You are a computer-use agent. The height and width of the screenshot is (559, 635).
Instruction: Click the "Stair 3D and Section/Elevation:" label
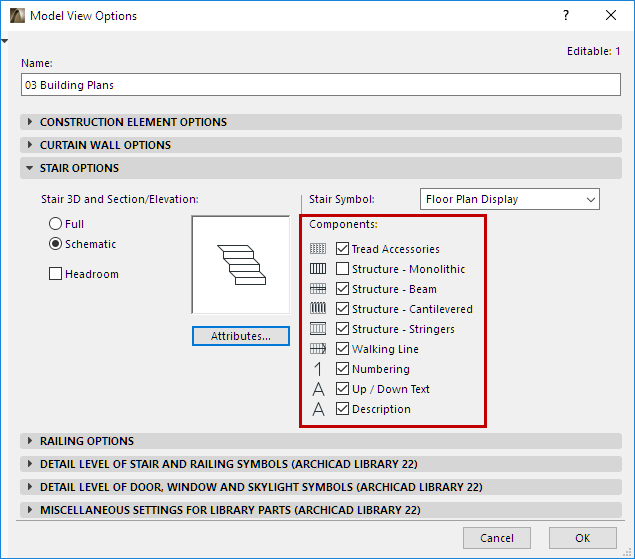coord(120,199)
